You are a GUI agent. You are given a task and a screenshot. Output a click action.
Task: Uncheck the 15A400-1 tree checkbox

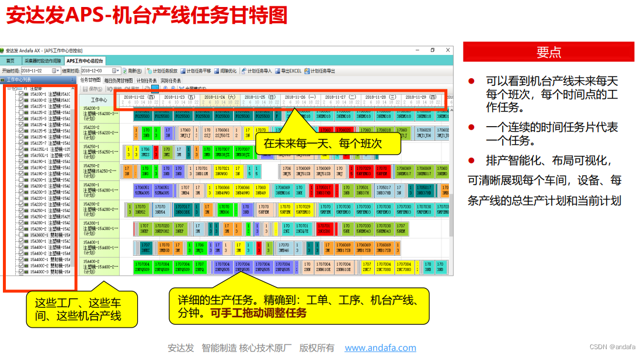click(x=21, y=248)
